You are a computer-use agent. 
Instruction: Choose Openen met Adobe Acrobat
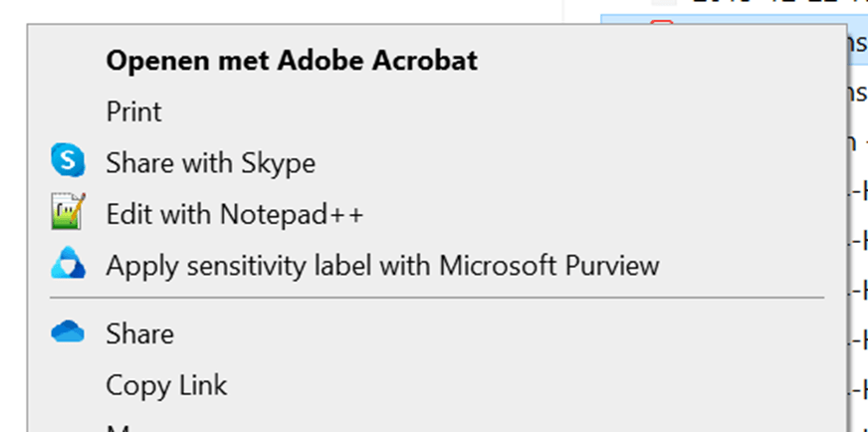pyautogui.click(x=292, y=61)
